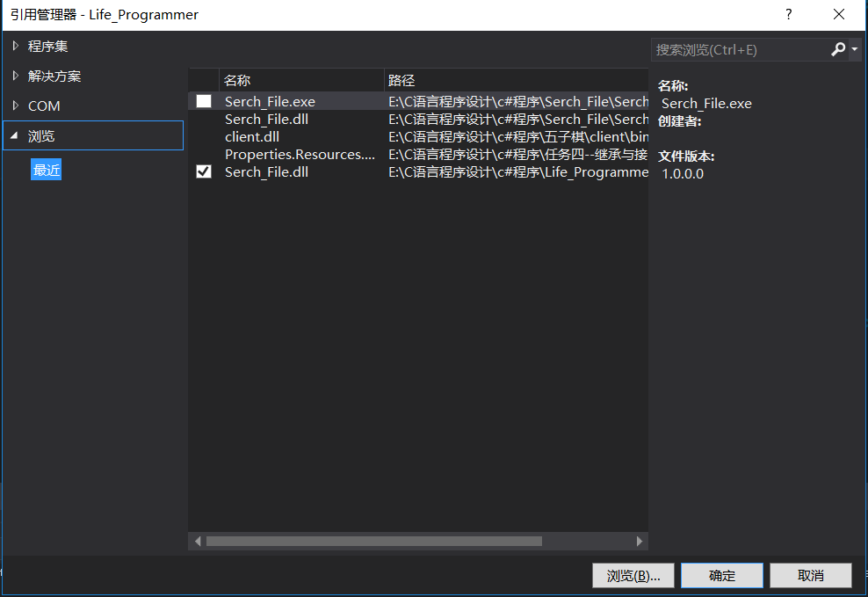
Task: Click the horizontal scrollbar right arrow
Action: tap(640, 541)
